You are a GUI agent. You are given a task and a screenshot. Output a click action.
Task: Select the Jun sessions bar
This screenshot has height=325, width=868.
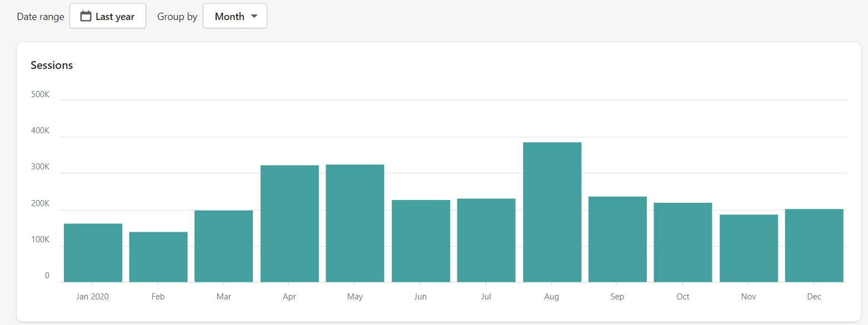[x=421, y=241]
